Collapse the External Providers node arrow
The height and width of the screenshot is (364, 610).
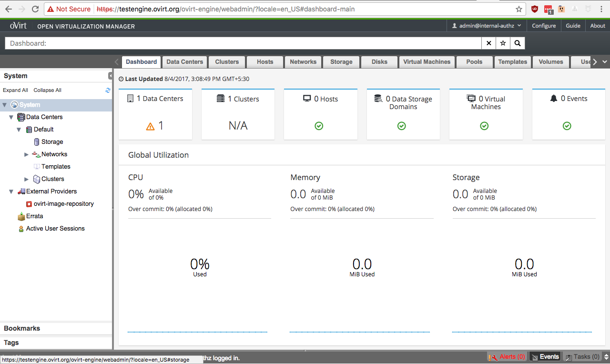pos(11,192)
